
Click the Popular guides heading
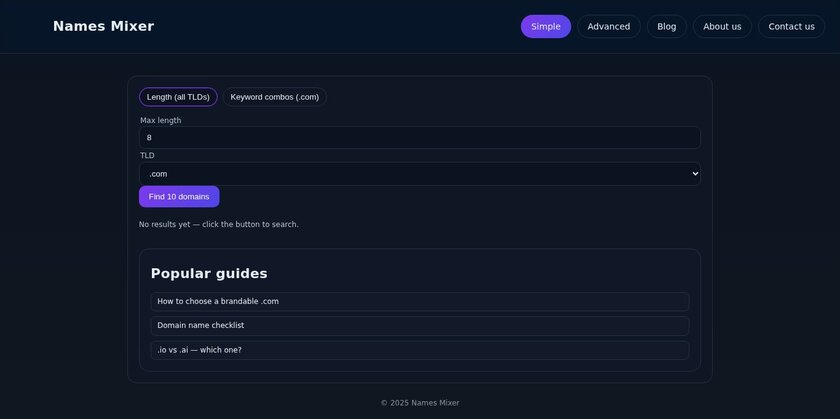coord(209,273)
